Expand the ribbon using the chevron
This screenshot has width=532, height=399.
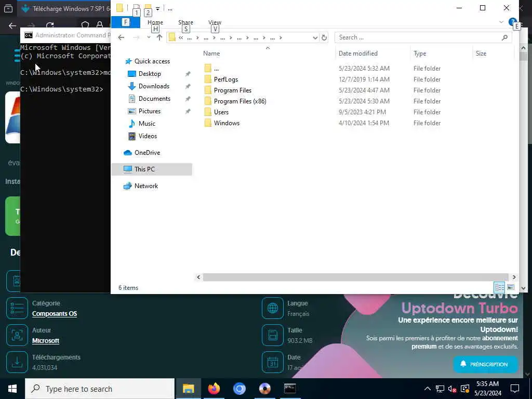tap(501, 22)
